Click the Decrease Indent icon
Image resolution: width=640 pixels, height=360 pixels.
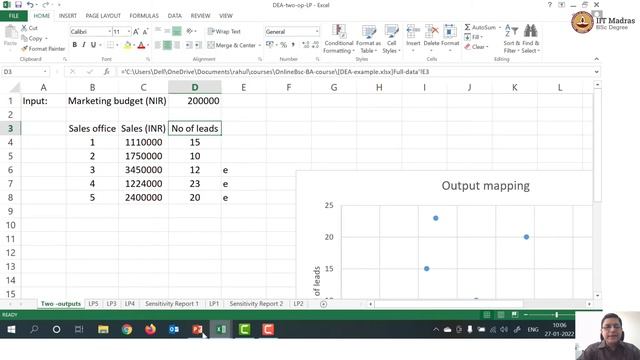coord(189,45)
